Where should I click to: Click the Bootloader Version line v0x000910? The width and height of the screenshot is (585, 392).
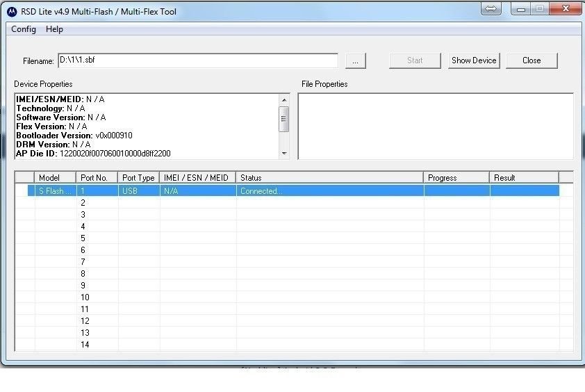pyautogui.click(x=74, y=135)
